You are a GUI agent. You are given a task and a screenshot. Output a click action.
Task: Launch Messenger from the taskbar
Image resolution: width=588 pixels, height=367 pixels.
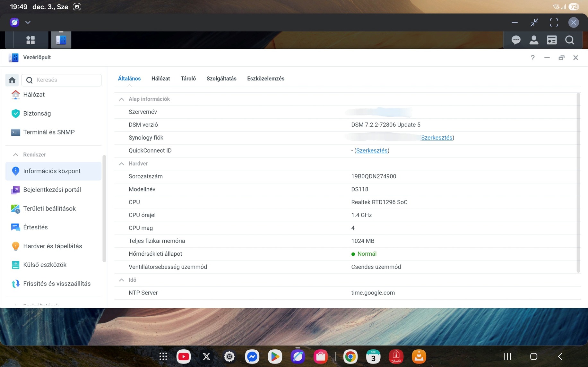[252, 356]
